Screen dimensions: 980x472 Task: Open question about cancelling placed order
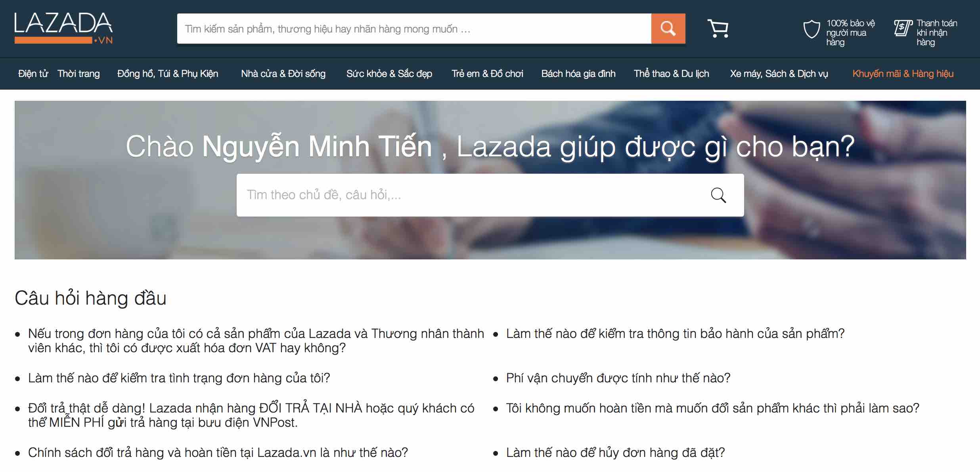click(615, 453)
